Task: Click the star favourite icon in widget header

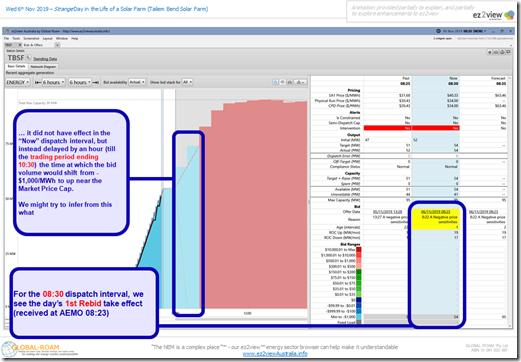Action: [x=490, y=52]
